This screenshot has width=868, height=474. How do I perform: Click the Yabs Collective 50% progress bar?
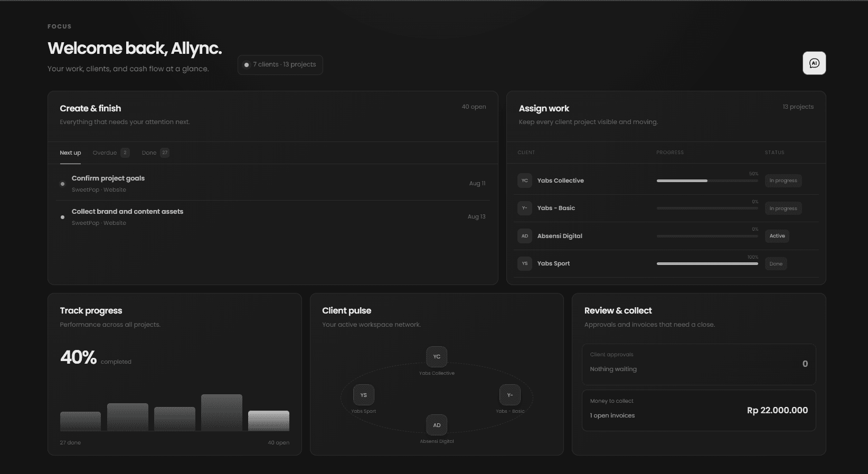(x=707, y=181)
